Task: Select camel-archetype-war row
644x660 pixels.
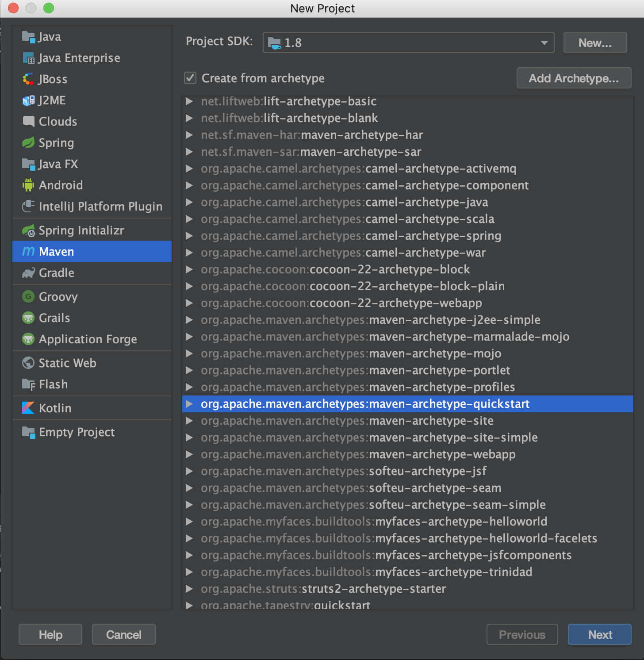Action: pos(408,252)
